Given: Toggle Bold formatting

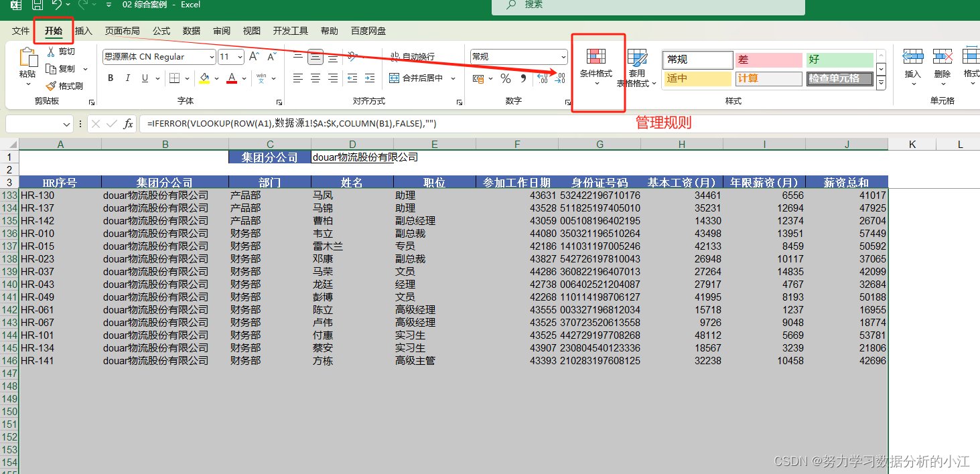Looking at the screenshot, I should (111, 78).
